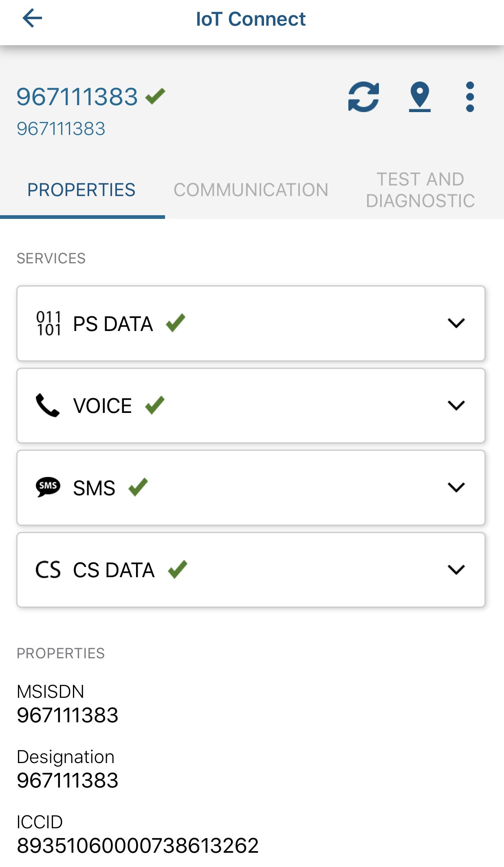Switch to the COMMUNICATION tab
Image resolution: width=504 pixels, height=867 pixels.
tap(251, 190)
